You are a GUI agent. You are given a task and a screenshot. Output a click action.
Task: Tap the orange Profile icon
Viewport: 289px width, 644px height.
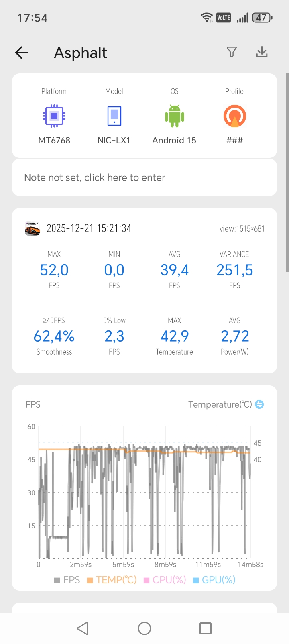click(234, 116)
